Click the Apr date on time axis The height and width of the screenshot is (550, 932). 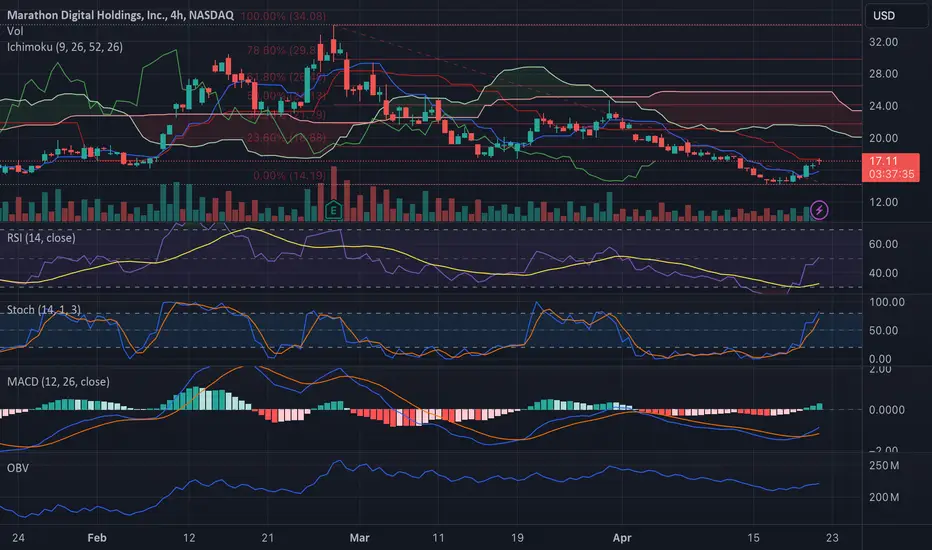622,538
